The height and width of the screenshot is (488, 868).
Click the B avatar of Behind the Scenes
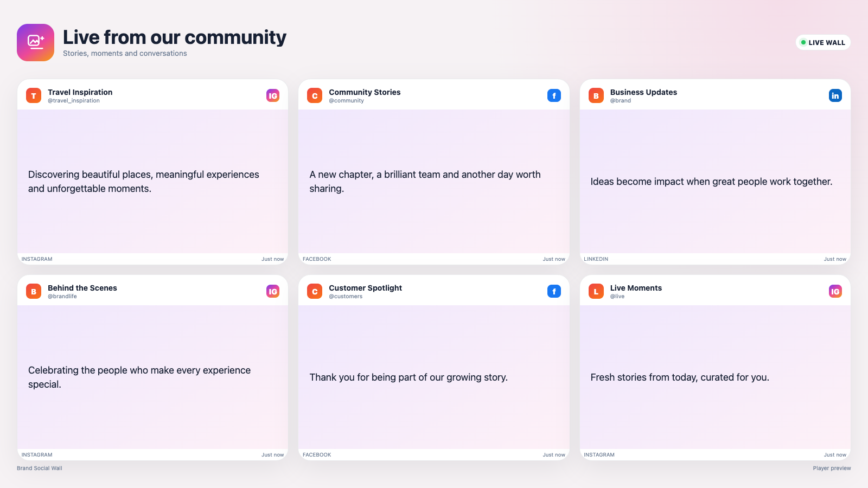(34, 291)
